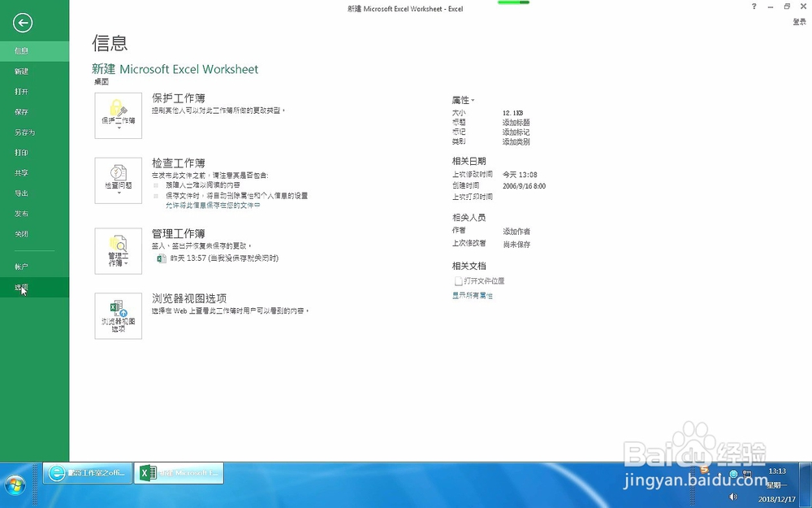This screenshot has width=812, height=508.
Task: Expand the 检查问题 button menu
Action: tap(118, 180)
